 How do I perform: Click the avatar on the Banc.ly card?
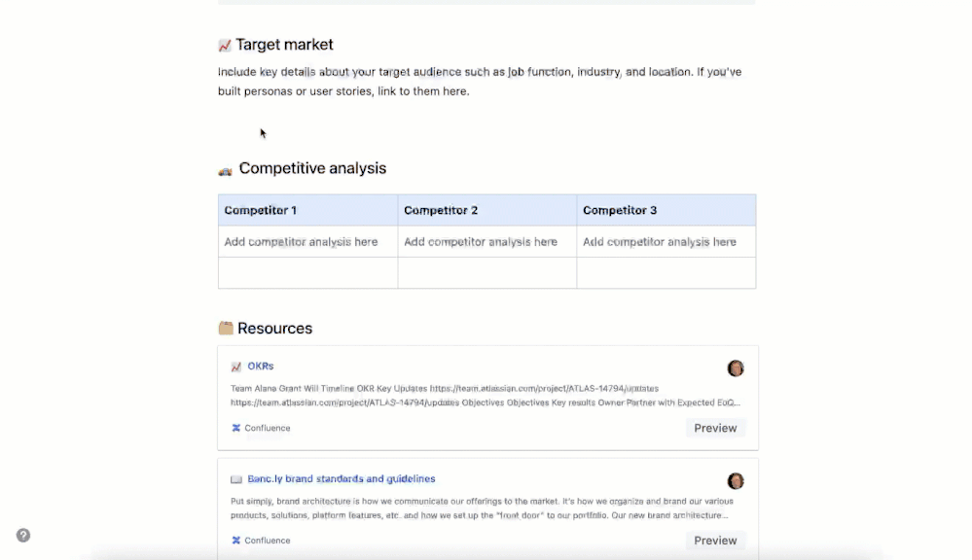[x=736, y=480]
